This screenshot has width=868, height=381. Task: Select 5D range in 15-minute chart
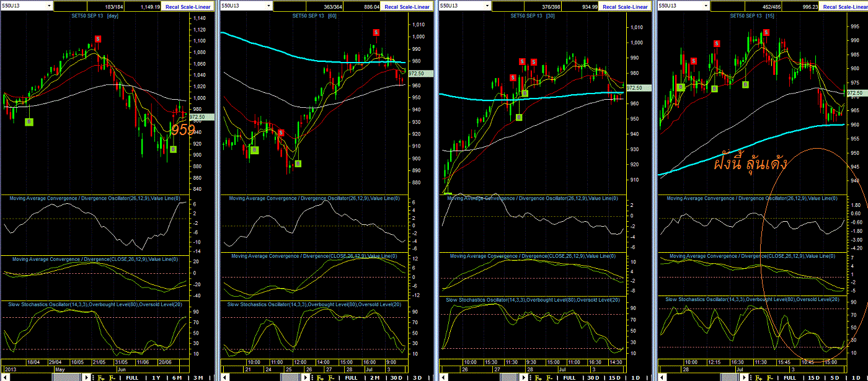[x=835, y=377]
